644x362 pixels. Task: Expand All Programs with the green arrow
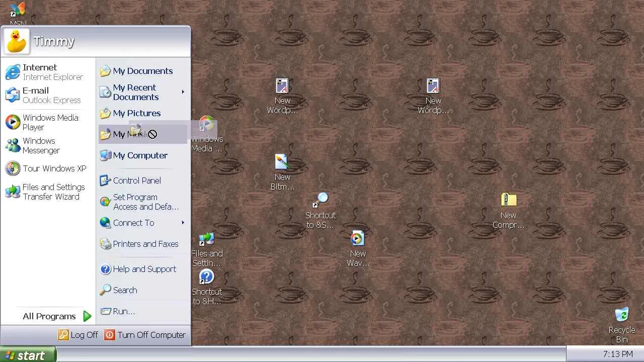point(87,316)
